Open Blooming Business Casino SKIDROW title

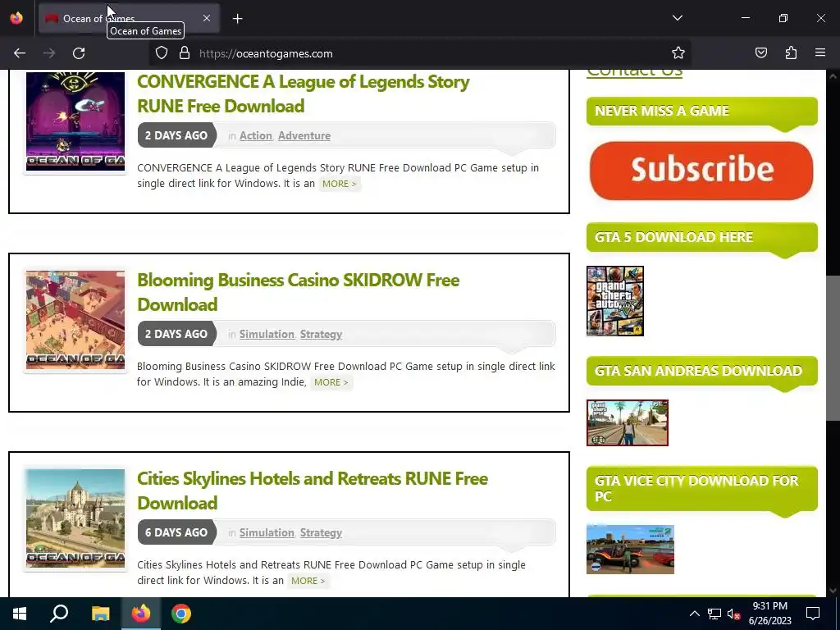click(299, 292)
